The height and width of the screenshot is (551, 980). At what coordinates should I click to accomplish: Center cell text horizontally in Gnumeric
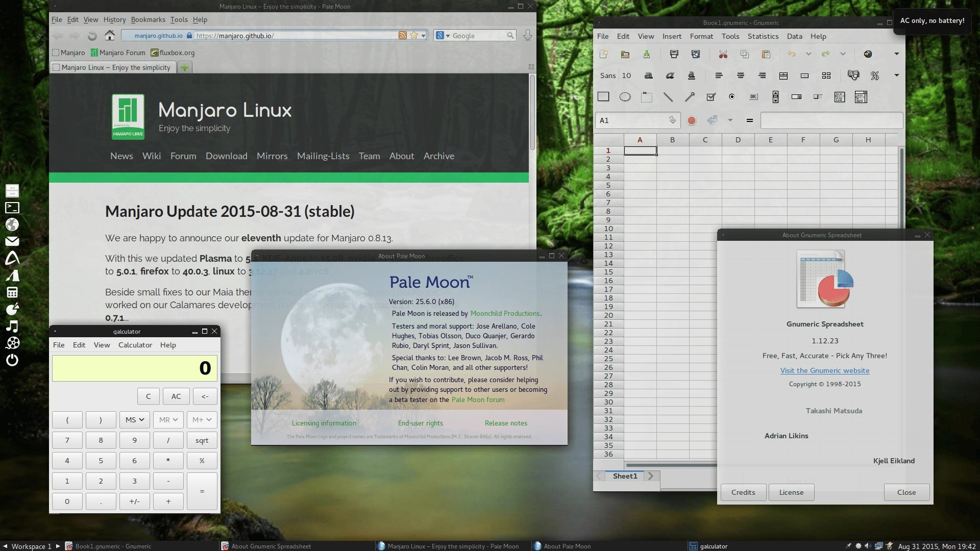741,76
